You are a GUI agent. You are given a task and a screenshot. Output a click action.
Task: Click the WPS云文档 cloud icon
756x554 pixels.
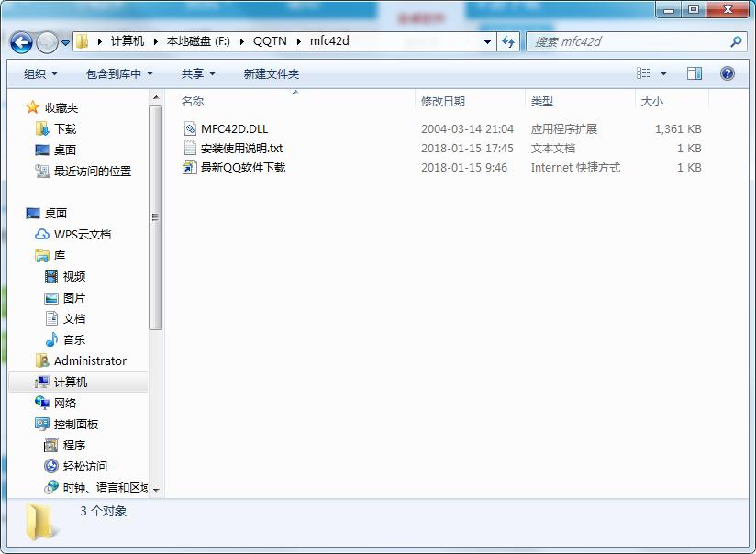[x=42, y=234]
